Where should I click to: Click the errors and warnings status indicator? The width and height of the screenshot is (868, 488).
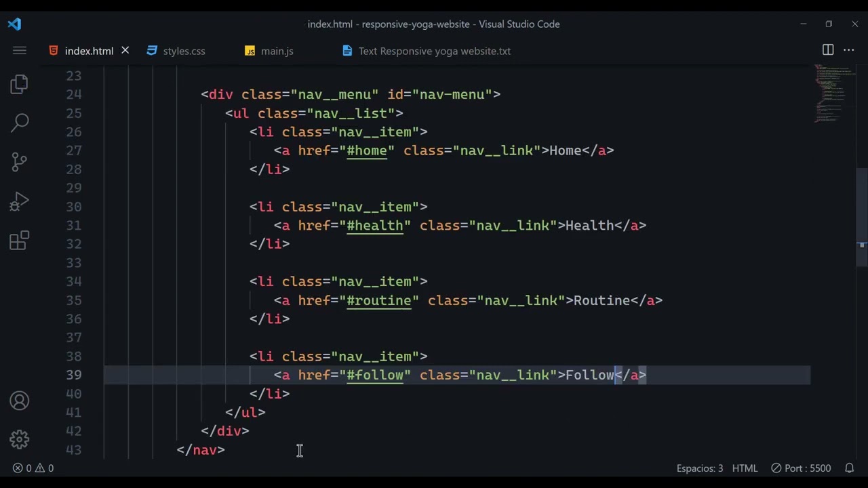33,468
